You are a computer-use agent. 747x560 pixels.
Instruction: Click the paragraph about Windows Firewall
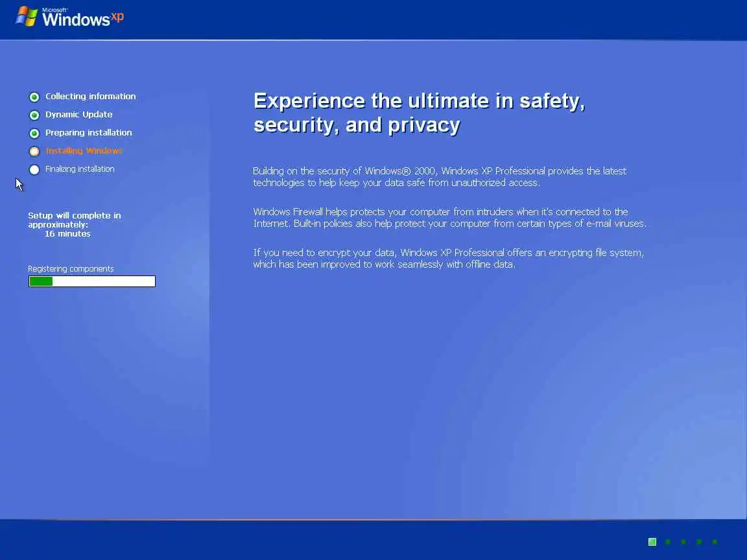(x=450, y=218)
